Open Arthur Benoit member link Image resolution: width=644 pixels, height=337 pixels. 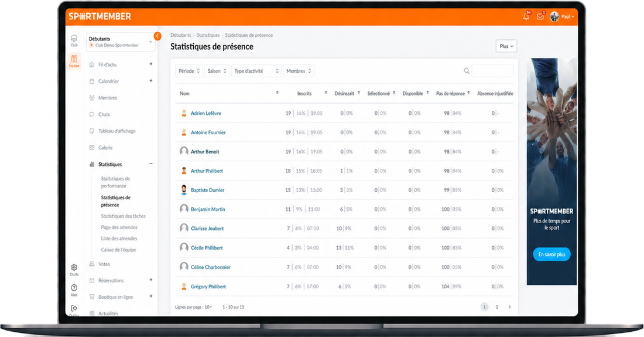pyautogui.click(x=205, y=152)
